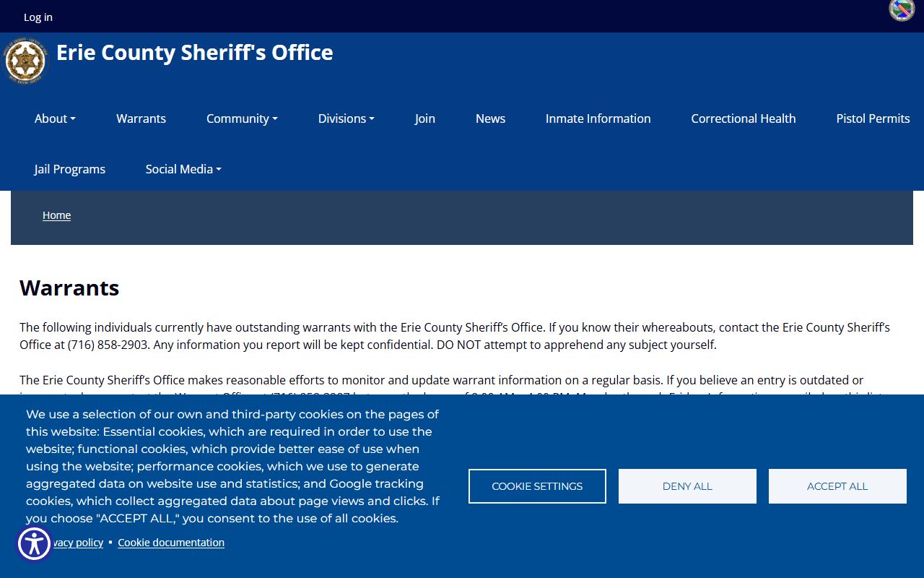Click the sentence containing phone number (716) 858-2903
This screenshot has height=578, width=924.
tap(455, 336)
